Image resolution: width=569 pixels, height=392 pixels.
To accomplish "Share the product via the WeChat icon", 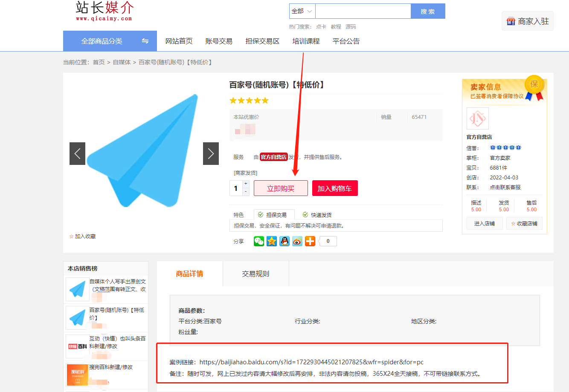I will [259, 241].
